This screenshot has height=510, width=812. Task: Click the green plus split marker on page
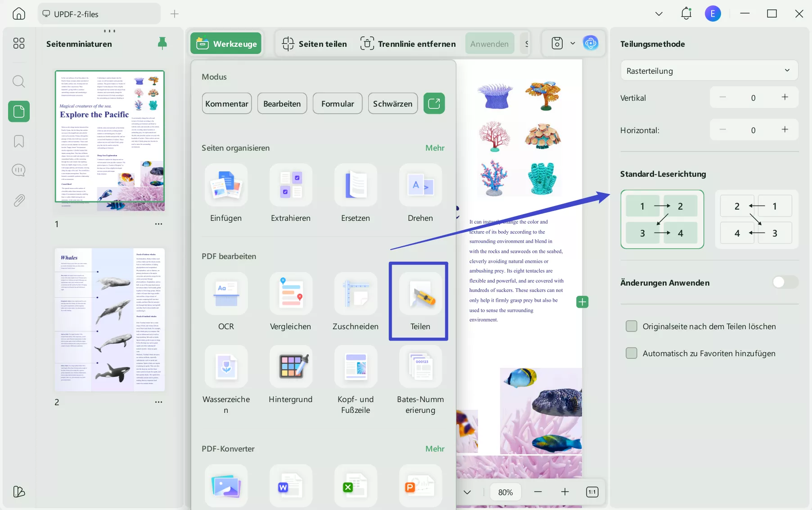click(x=582, y=302)
